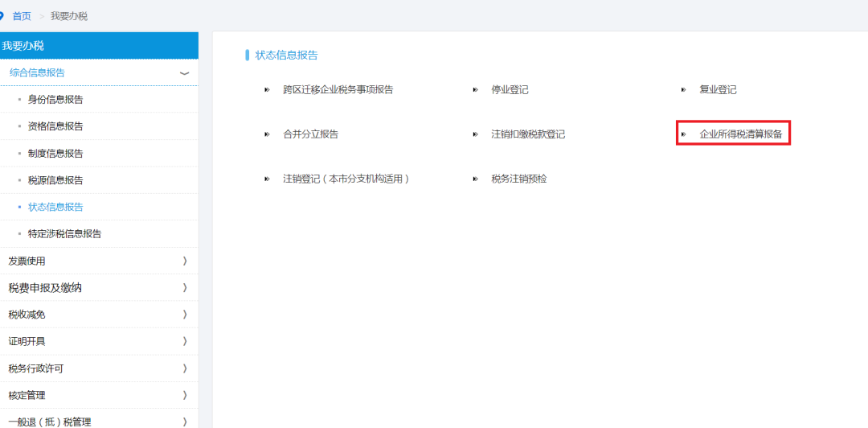Viewport: 868px width, 428px height.
Task: Click the arrow icon beside 跨区迁移企业税务事项报告
Action: (x=267, y=89)
